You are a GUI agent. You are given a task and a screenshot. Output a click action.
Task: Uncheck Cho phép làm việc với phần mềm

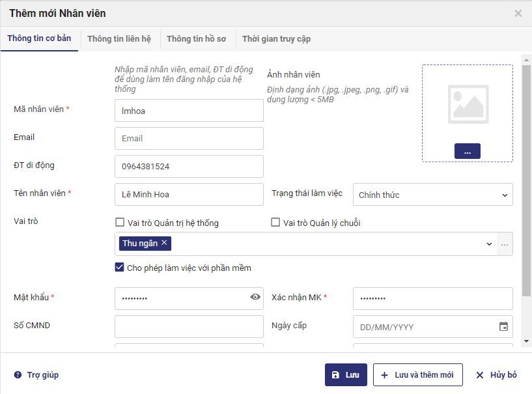(x=120, y=268)
